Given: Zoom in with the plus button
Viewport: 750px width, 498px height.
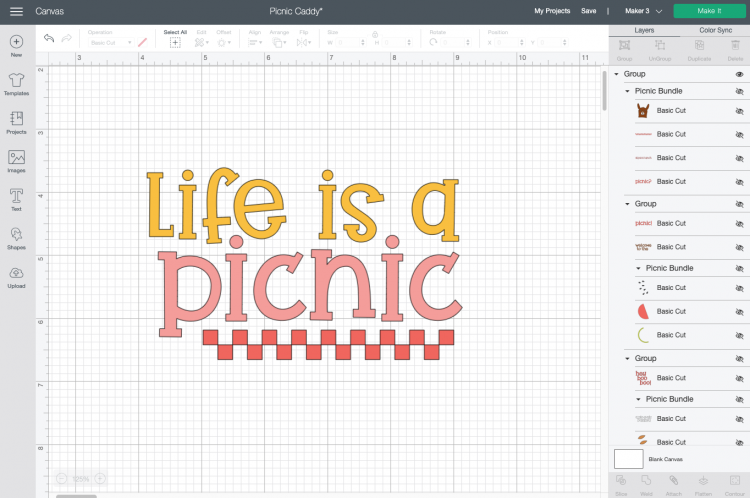Looking at the screenshot, I should click(100, 478).
